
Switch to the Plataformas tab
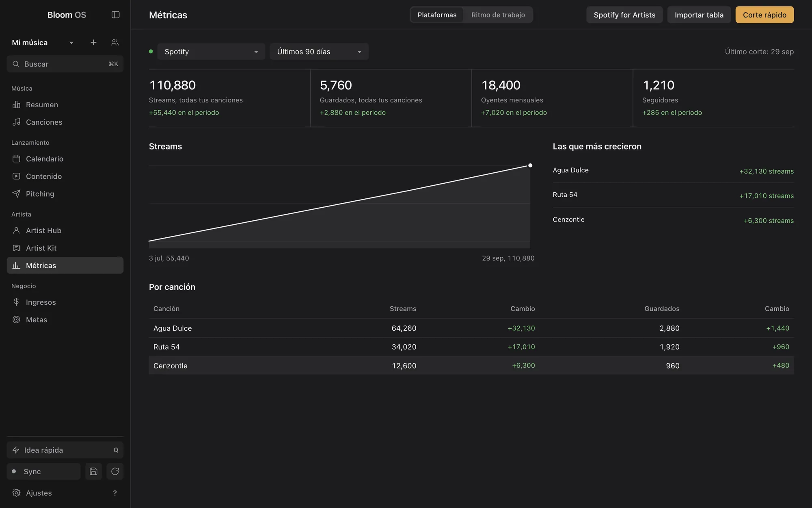(x=437, y=15)
